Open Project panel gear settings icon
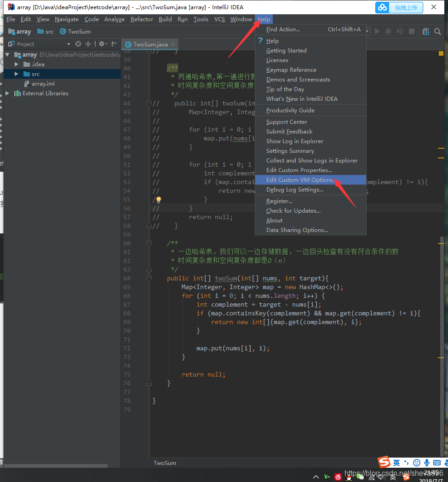 (x=103, y=44)
